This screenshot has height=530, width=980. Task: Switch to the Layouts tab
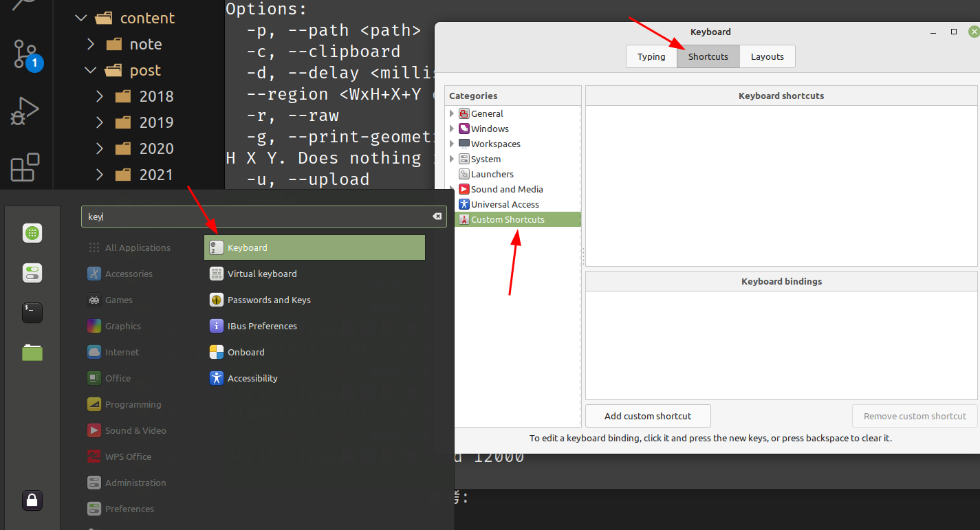coord(767,57)
